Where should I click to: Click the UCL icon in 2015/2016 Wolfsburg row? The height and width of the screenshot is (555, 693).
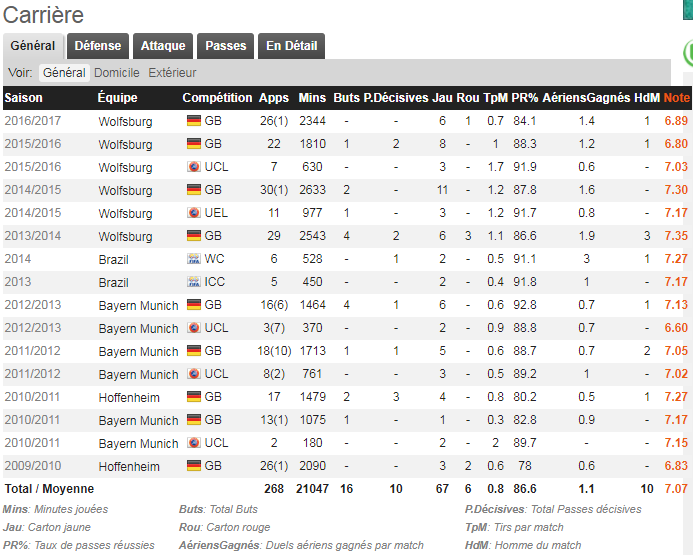[x=194, y=167]
